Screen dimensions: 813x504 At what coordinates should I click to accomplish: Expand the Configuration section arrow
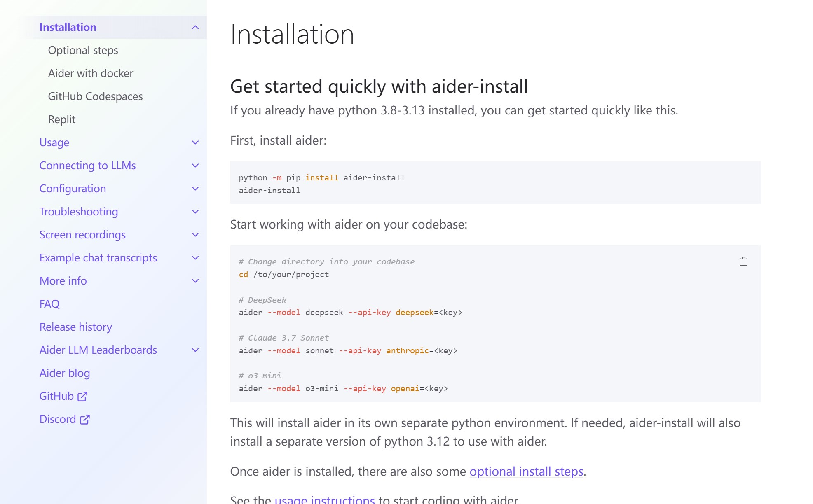tap(195, 189)
